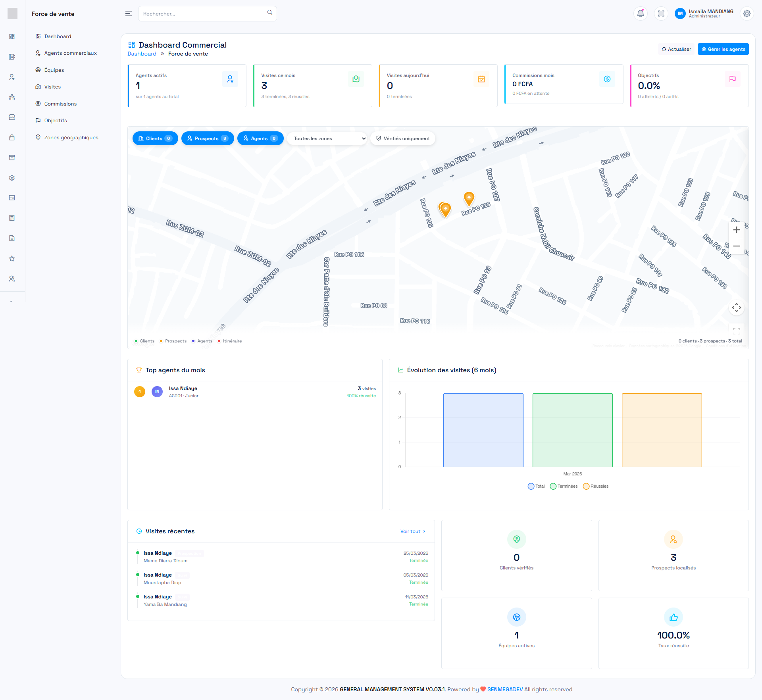Toggle the Agents map filter
Viewport: 762px width, 700px height.
click(260, 138)
